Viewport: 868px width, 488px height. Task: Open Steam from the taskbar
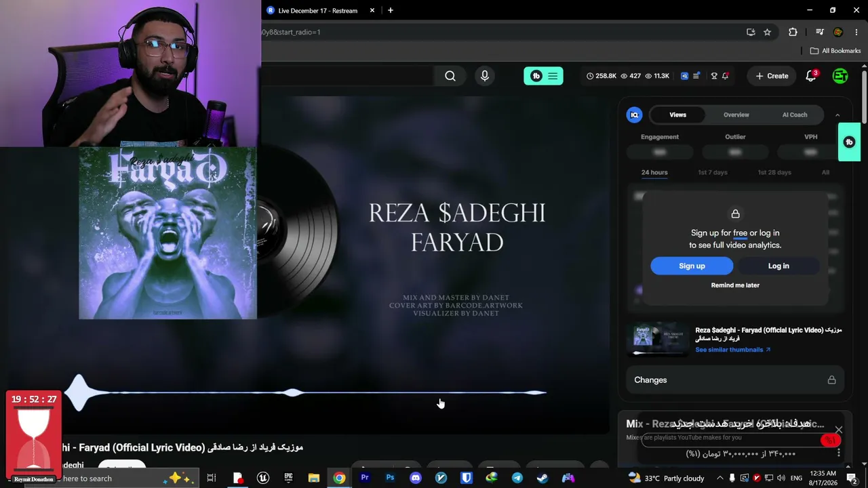point(542,478)
